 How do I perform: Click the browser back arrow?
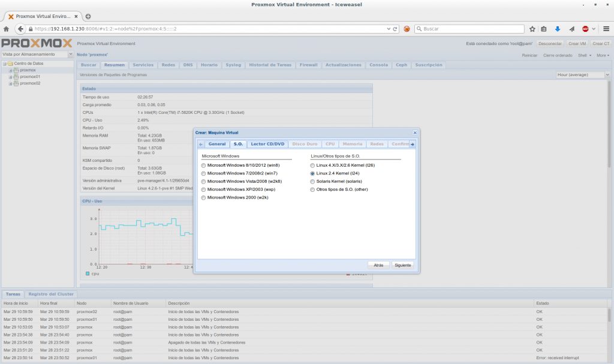point(20,28)
